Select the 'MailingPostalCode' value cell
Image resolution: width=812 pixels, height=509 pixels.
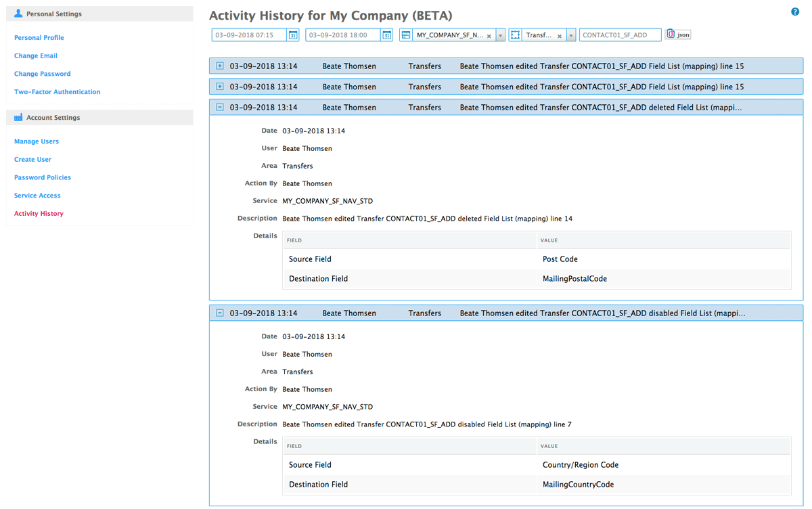click(663, 278)
